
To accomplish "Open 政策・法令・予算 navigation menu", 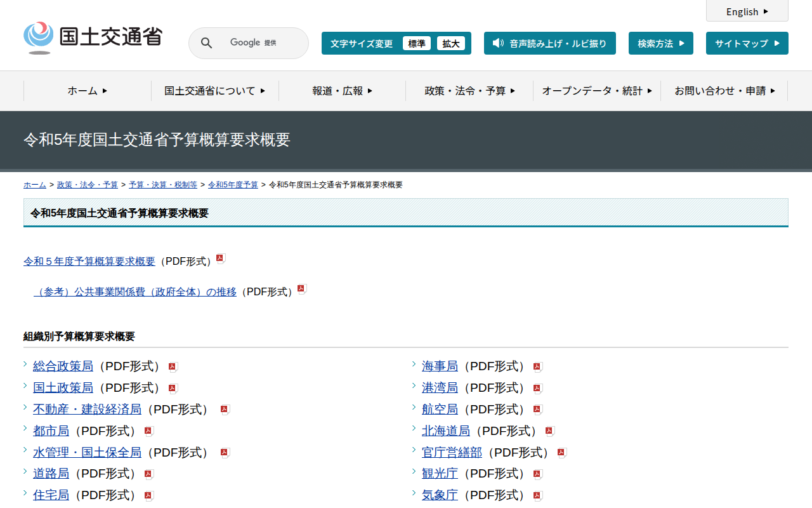I will [469, 91].
